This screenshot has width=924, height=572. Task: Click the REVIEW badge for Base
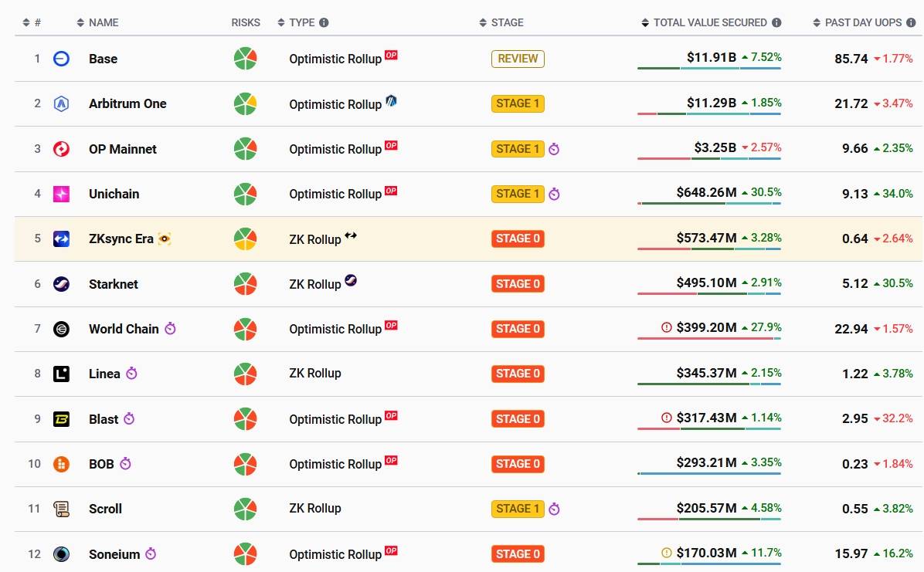tap(518, 59)
